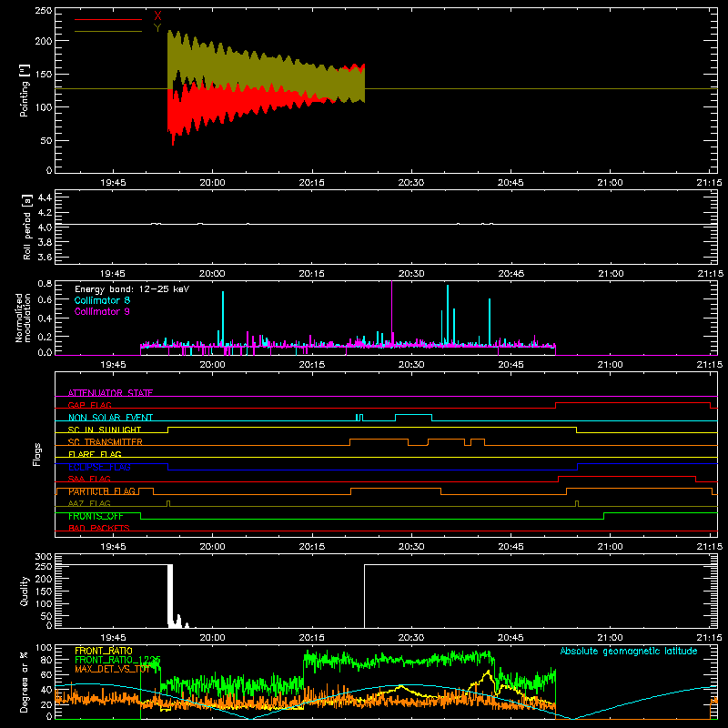The width and height of the screenshot is (728, 728).
Task: Select the PARTICLE_FLAG label
Action: 102,491
